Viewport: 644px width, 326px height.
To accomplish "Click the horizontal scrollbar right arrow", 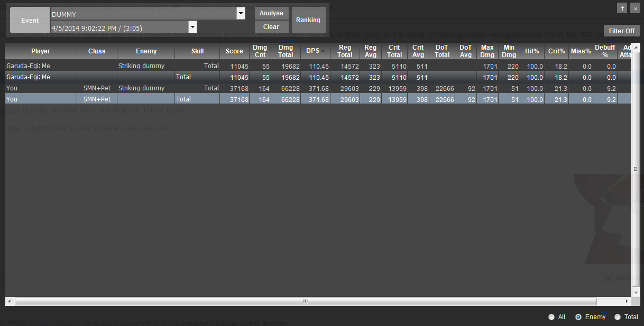I will [x=628, y=301].
